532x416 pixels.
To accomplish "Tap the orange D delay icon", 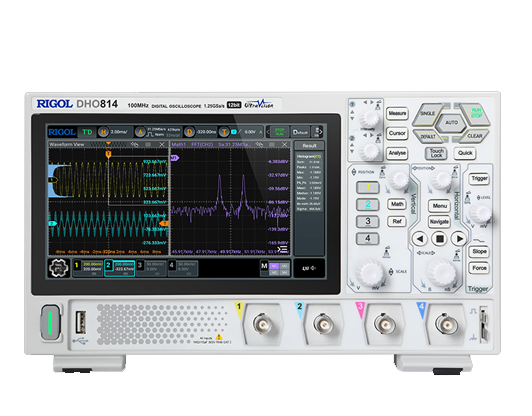I will (x=189, y=132).
